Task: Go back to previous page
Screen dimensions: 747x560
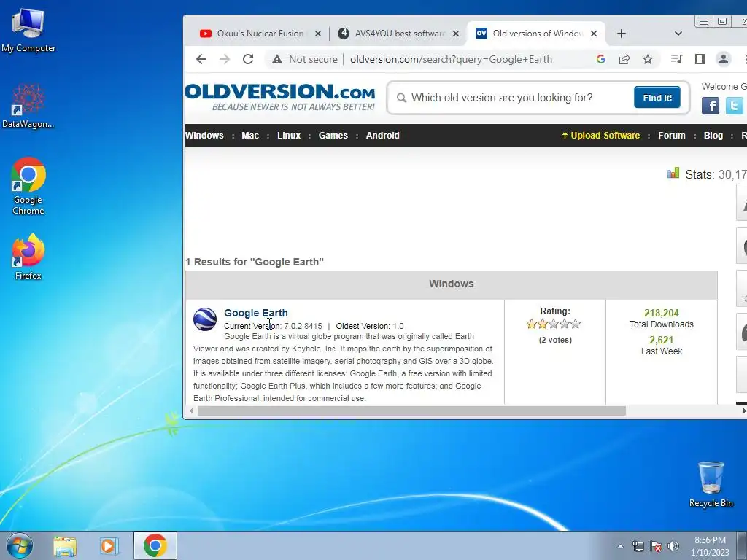Action: pos(201,59)
